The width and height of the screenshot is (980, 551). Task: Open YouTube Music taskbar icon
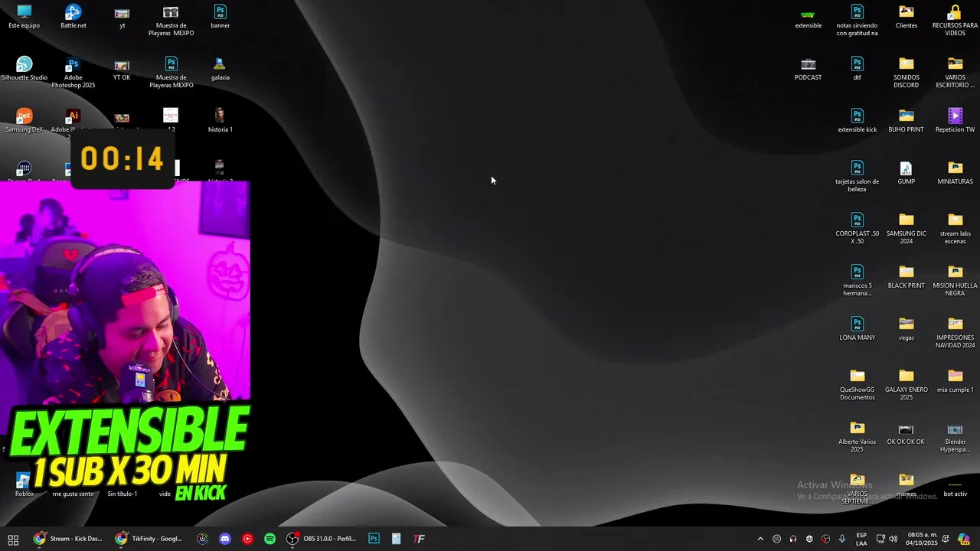click(x=247, y=539)
